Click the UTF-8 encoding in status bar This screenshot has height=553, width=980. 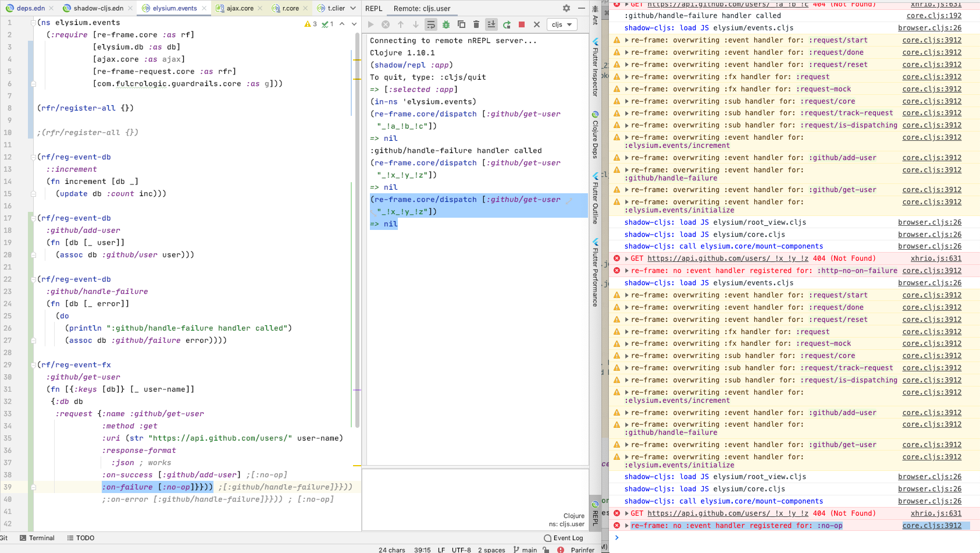pos(461,550)
